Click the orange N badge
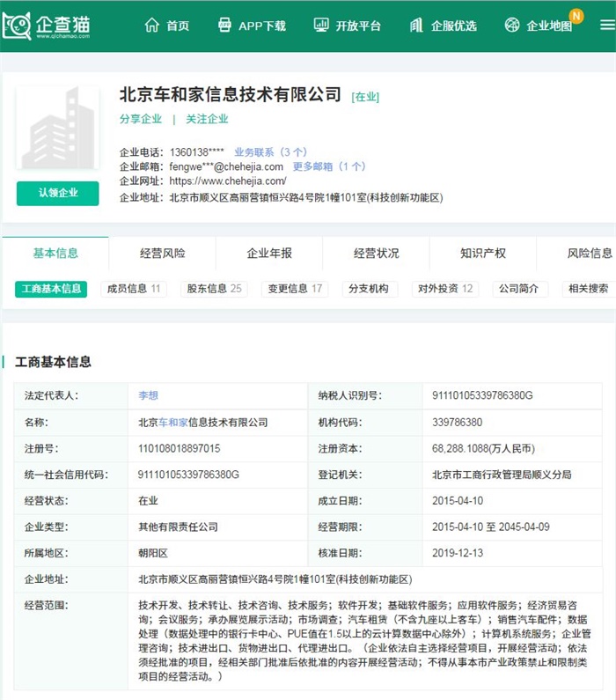 [576, 16]
